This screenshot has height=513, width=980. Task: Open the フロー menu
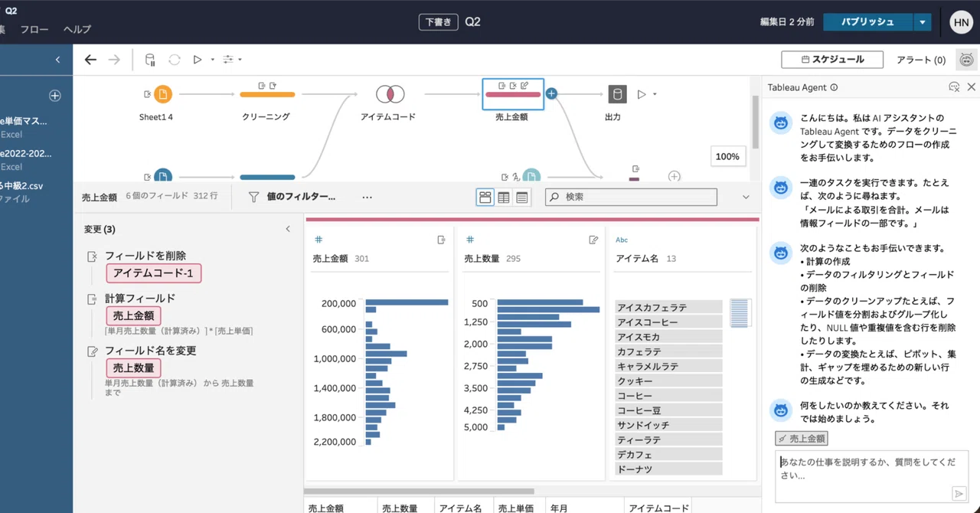point(34,29)
